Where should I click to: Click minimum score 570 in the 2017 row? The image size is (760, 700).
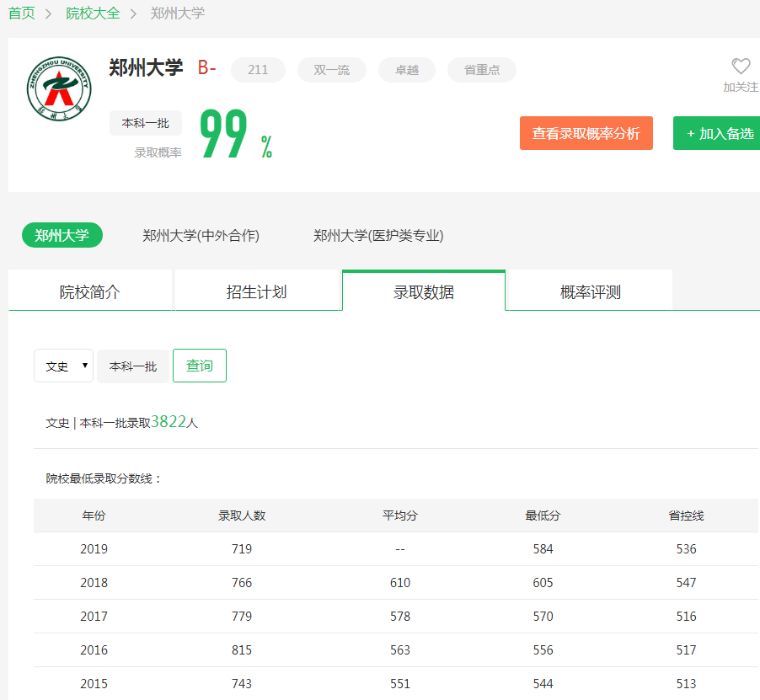[x=543, y=617]
